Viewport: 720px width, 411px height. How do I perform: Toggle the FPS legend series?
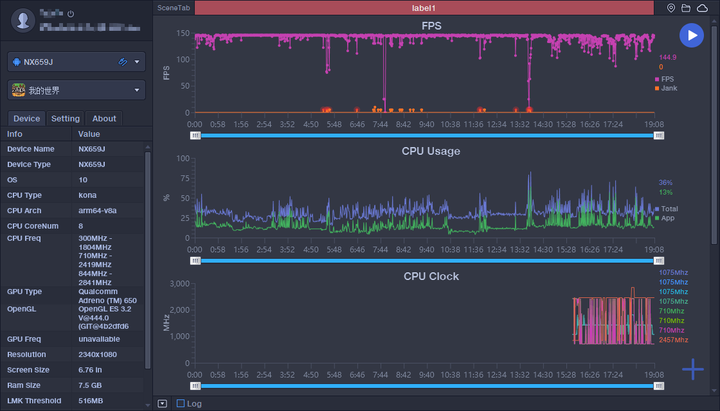pos(664,78)
